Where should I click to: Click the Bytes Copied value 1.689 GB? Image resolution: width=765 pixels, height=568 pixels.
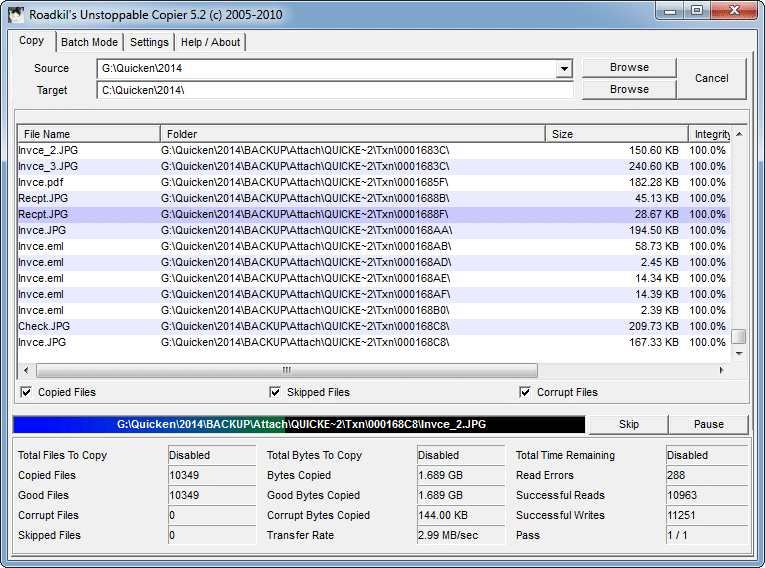click(x=461, y=475)
